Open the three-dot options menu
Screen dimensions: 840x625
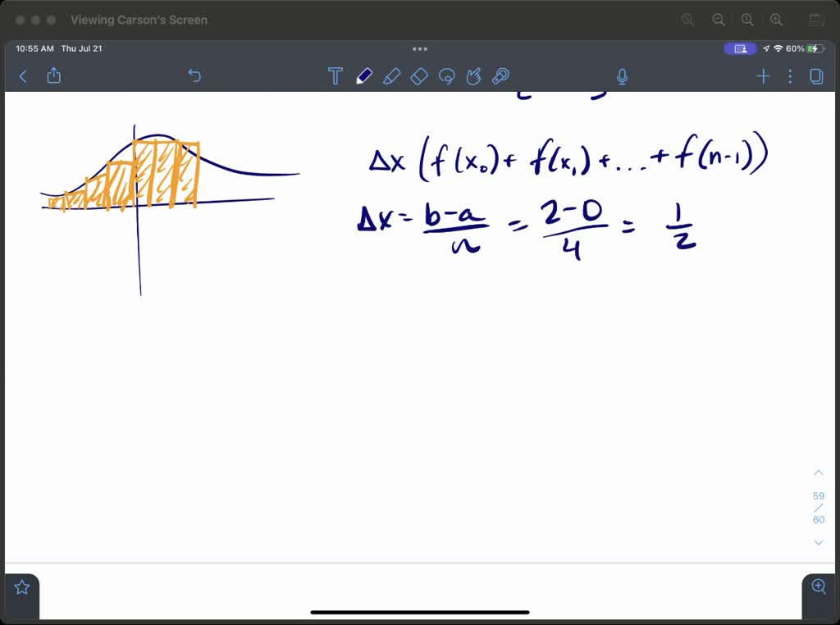point(790,75)
